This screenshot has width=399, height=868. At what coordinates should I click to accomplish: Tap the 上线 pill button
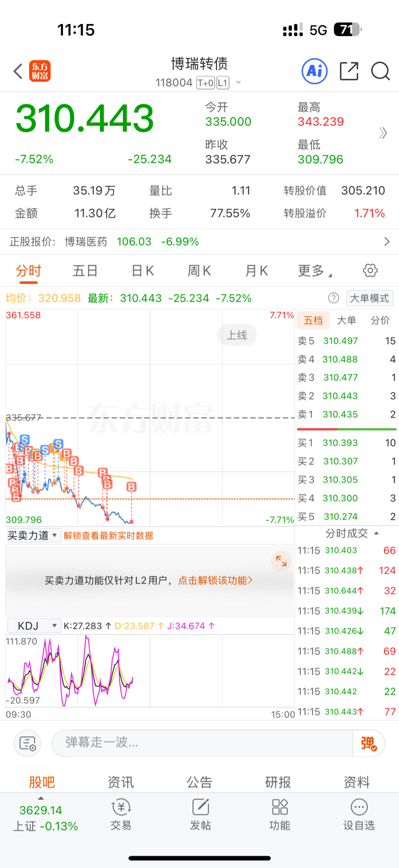click(x=237, y=335)
